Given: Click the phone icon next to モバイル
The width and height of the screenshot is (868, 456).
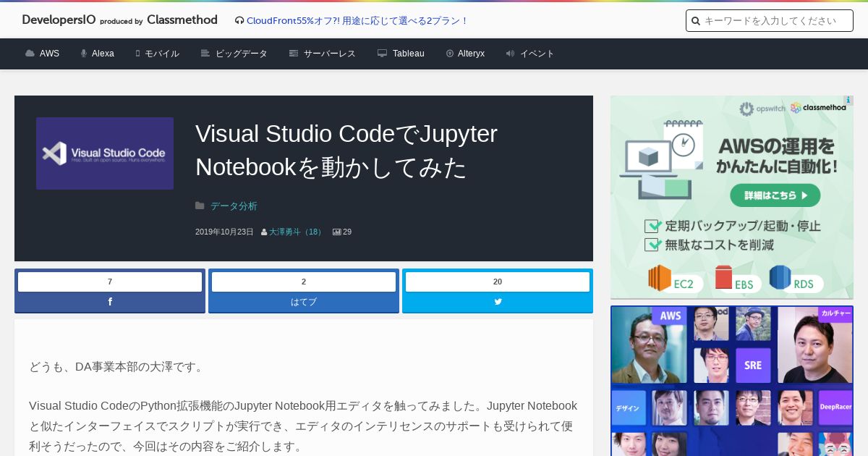Looking at the screenshot, I should click(x=137, y=54).
